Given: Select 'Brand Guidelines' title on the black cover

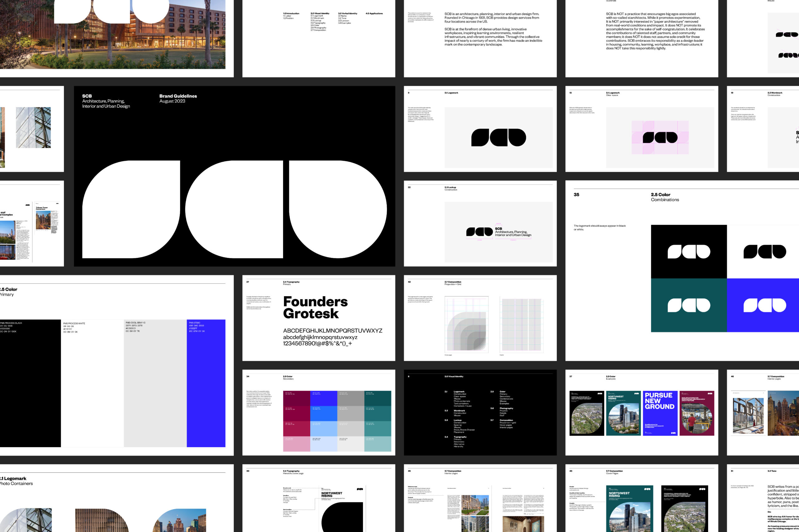Looking at the screenshot, I should coord(178,96).
